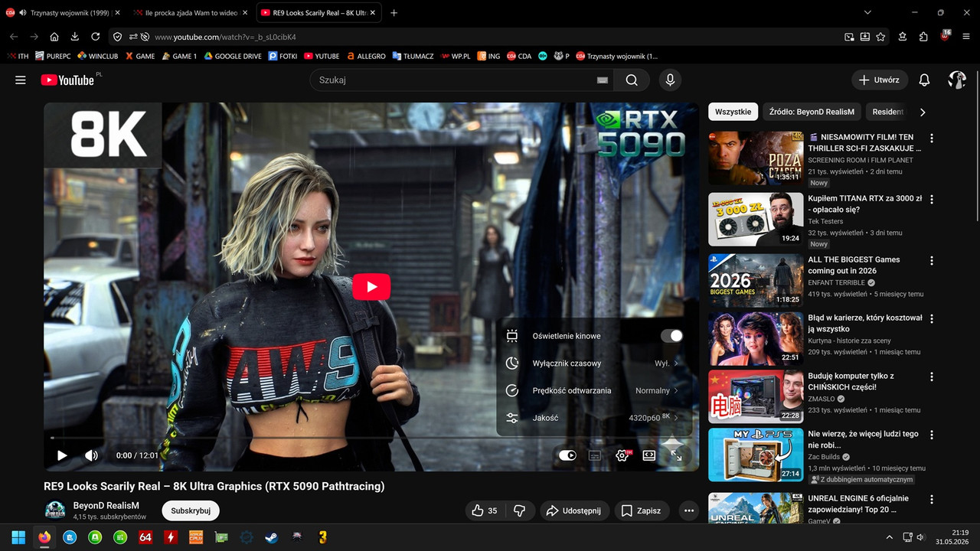The image size is (980, 551).
Task: Toggle subtitles in the player bar
Action: click(594, 455)
